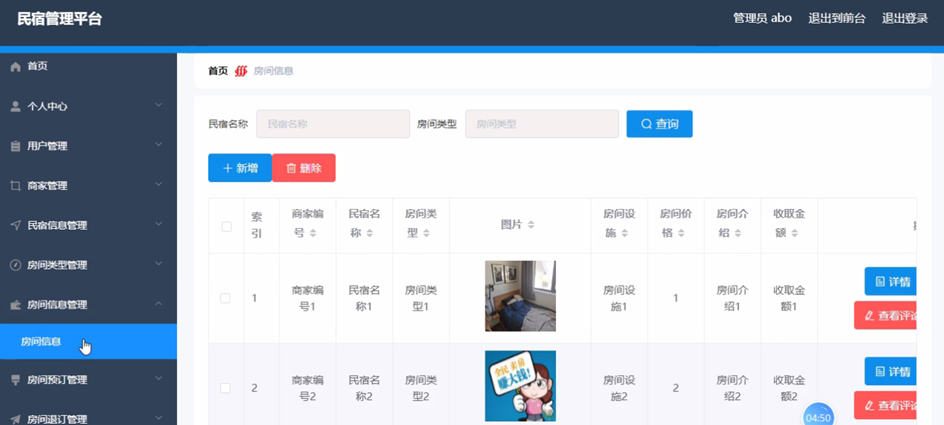
Task: Open 详情 for row 1
Action: tap(890, 281)
